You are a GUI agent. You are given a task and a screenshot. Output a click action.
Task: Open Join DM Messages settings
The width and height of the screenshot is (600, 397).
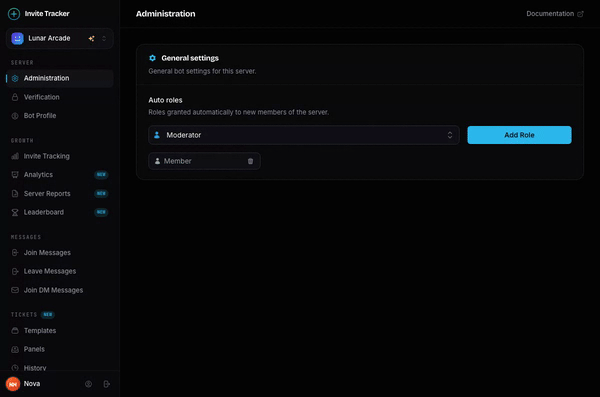[x=60, y=290]
